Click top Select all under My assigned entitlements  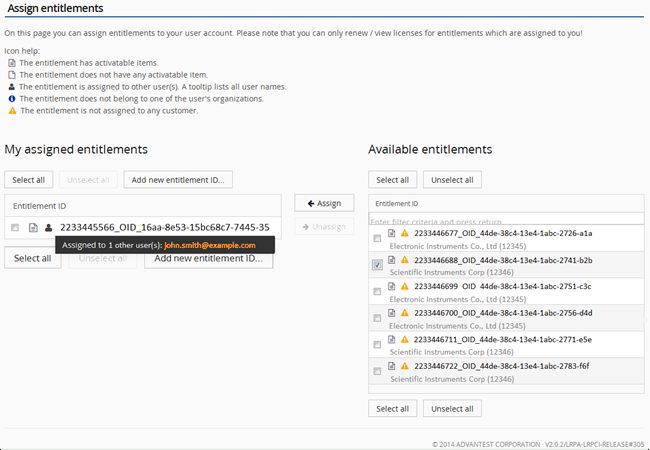coord(28,180)
